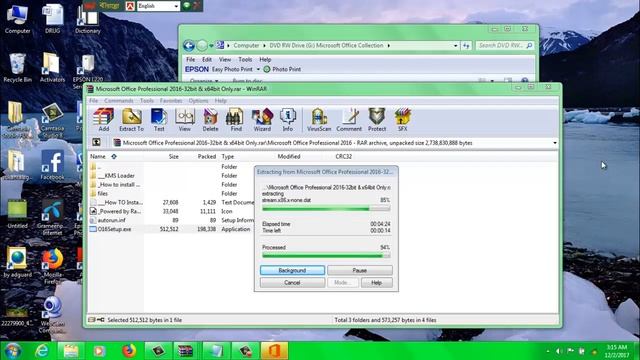Select the _How to install folder
This screenshot has width=640, height=360.
(116, 184)
